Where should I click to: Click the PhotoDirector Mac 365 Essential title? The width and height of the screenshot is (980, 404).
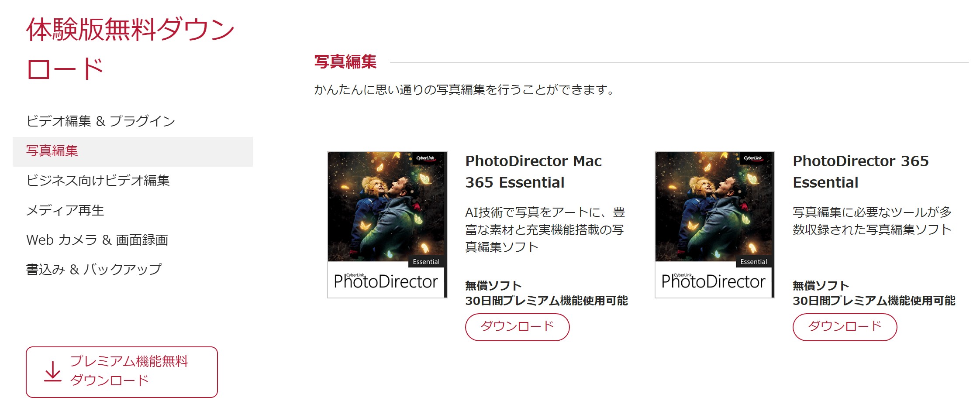click(533, 171)
